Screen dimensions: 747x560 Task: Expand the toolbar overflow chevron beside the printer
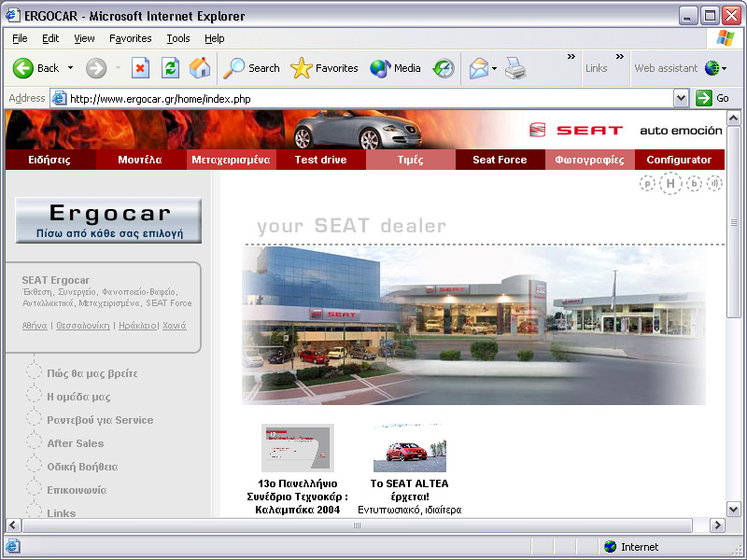571,56
